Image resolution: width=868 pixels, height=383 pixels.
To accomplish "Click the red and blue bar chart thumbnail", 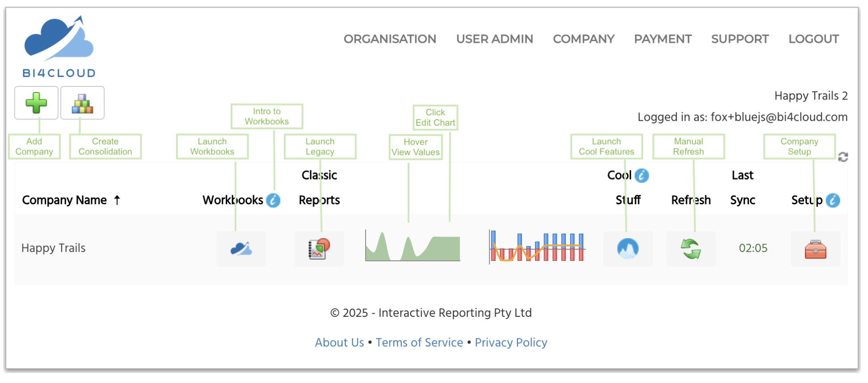I will click(537, 247).
